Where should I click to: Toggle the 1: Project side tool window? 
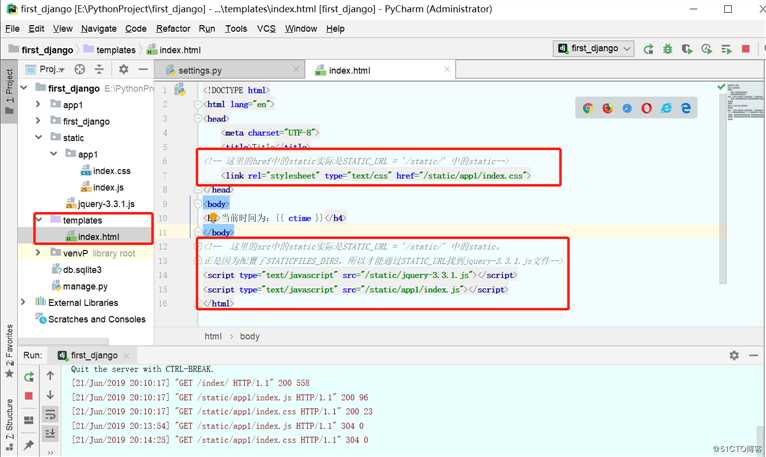point(9,90)
